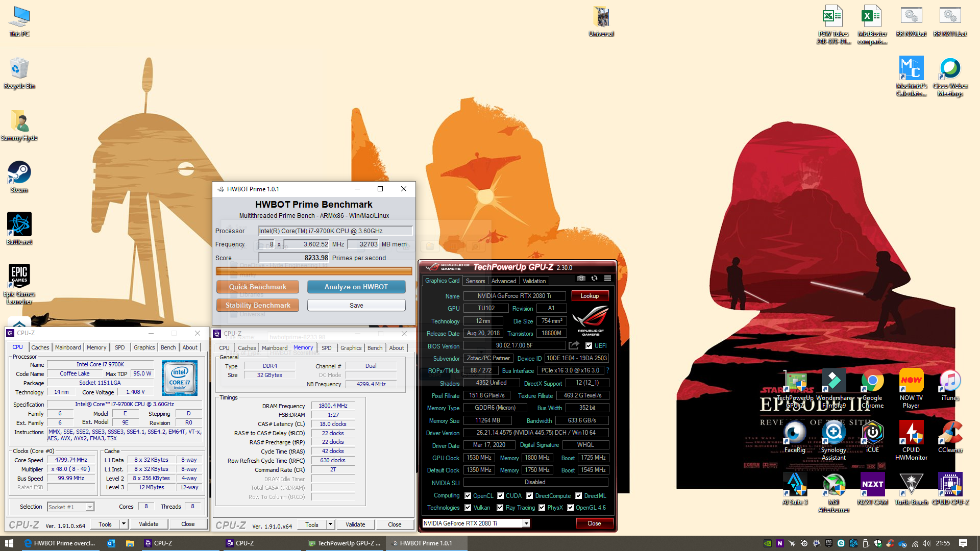The image size is (980, 551).
Task: Toggle the UEFI checkbox in GPU-Z
Action: click(589, 346)
